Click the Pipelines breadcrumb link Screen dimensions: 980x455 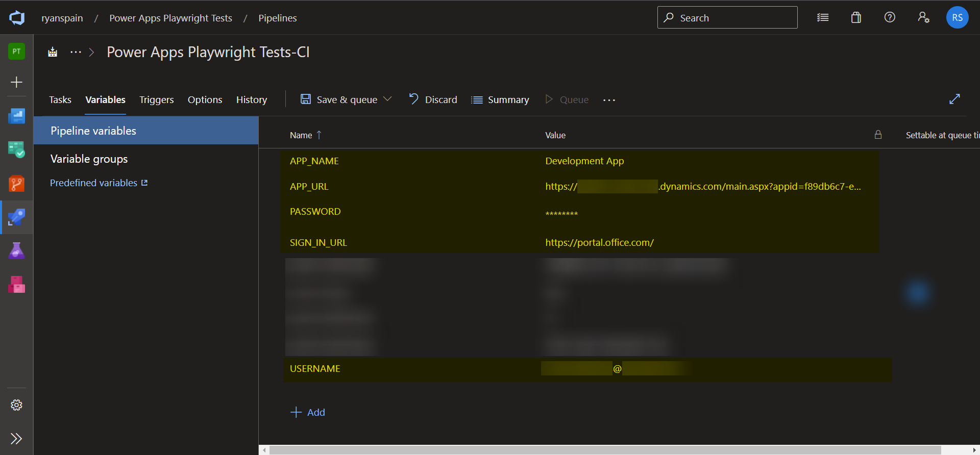tap(277, 18)
